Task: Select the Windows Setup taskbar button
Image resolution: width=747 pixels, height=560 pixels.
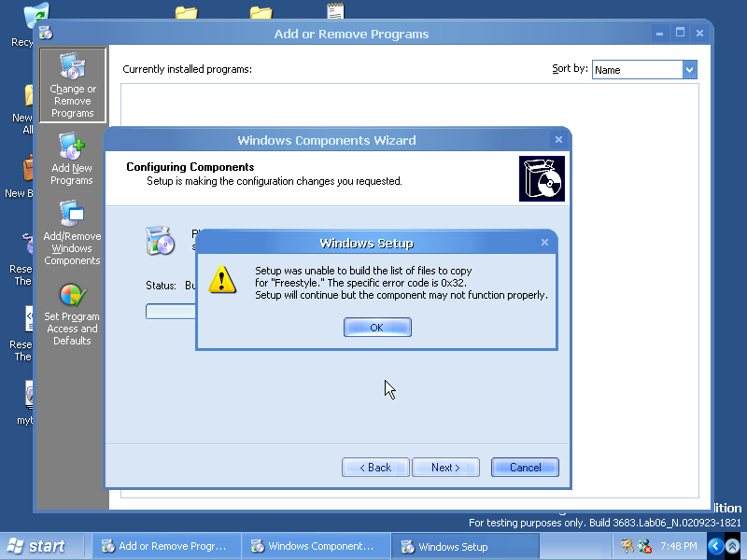Action: point(465,546)
